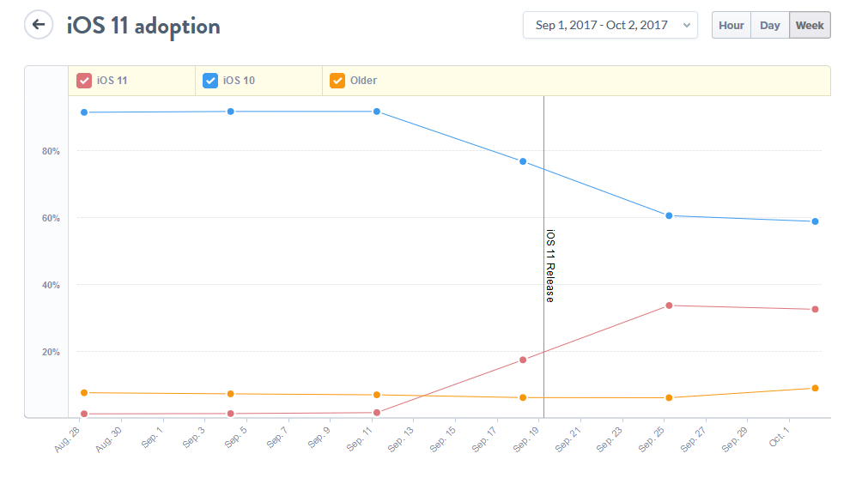
Task: Click the iOS 10 legend label
Action: coord(239,81)
